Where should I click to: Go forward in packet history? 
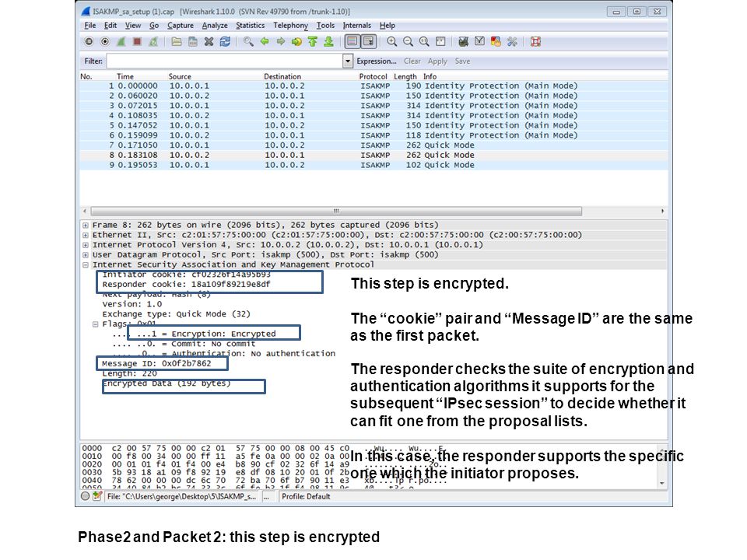pyautogui.click(x=281, y=42)
